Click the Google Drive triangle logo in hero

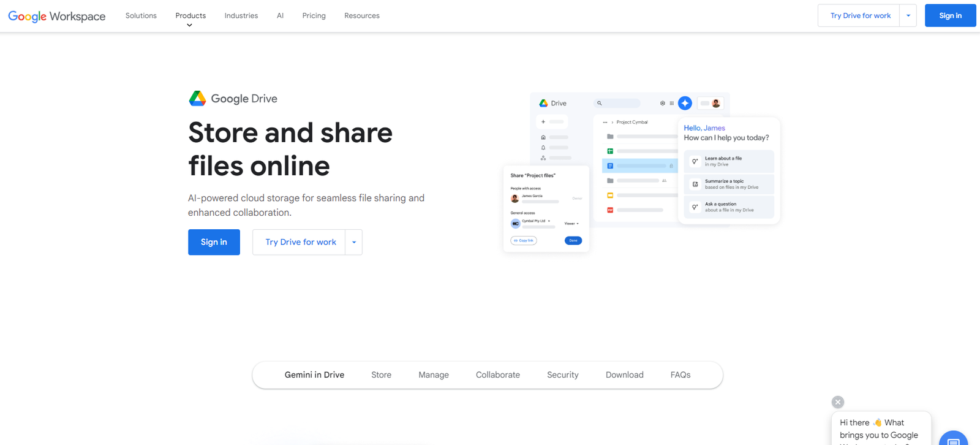197,99
